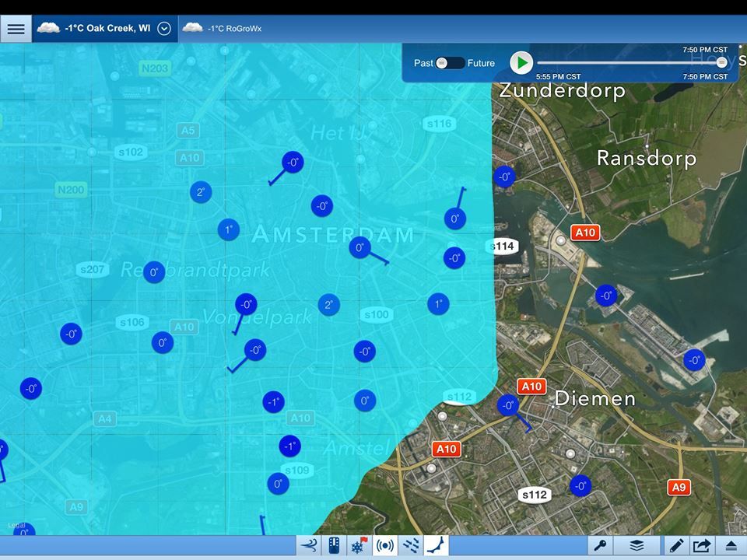Open the hamburger main menu
This screenshot has width=747, height=560.
(x=16, y=29)
